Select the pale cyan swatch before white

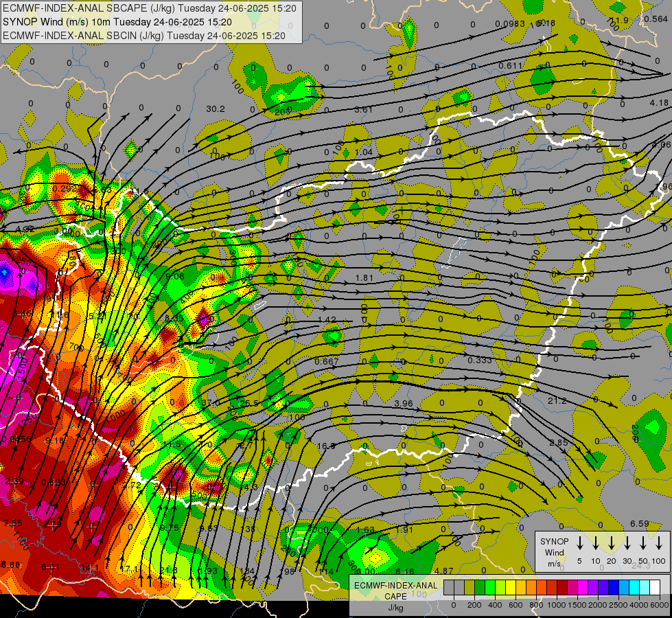click(x=645, y=587)
